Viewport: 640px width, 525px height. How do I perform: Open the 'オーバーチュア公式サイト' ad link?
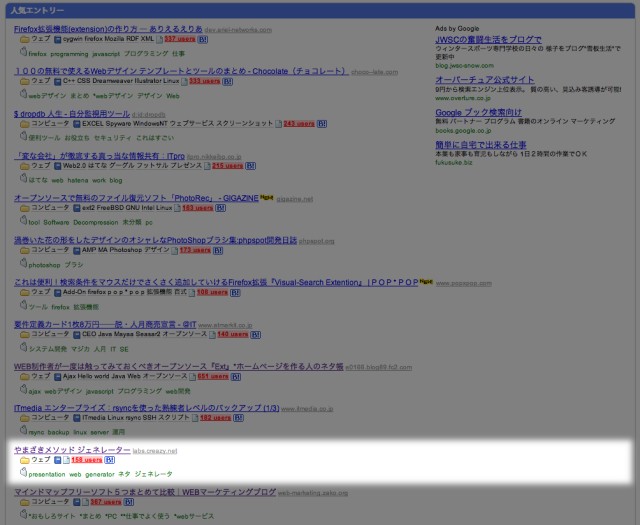tap(486, 79)
